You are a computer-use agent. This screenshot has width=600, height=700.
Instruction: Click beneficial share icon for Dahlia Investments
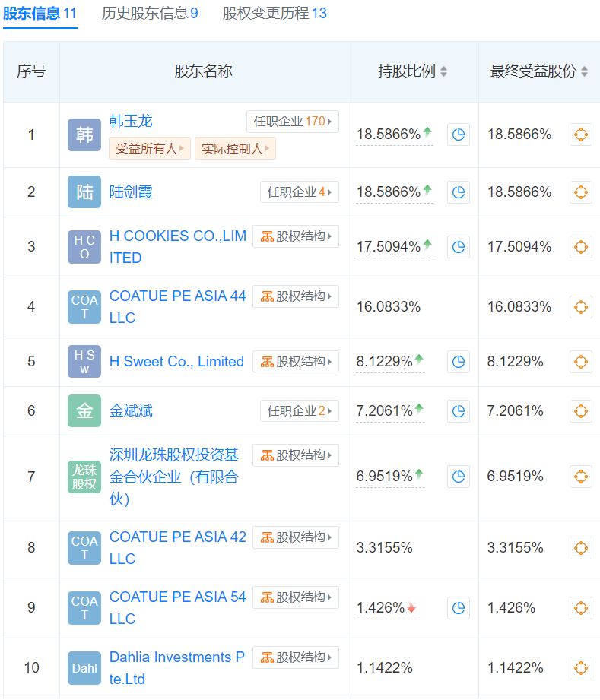(580, 668)
